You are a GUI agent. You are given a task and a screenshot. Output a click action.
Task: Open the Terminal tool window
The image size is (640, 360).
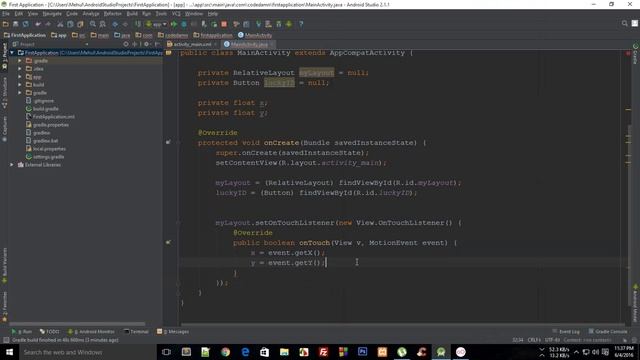136,331
